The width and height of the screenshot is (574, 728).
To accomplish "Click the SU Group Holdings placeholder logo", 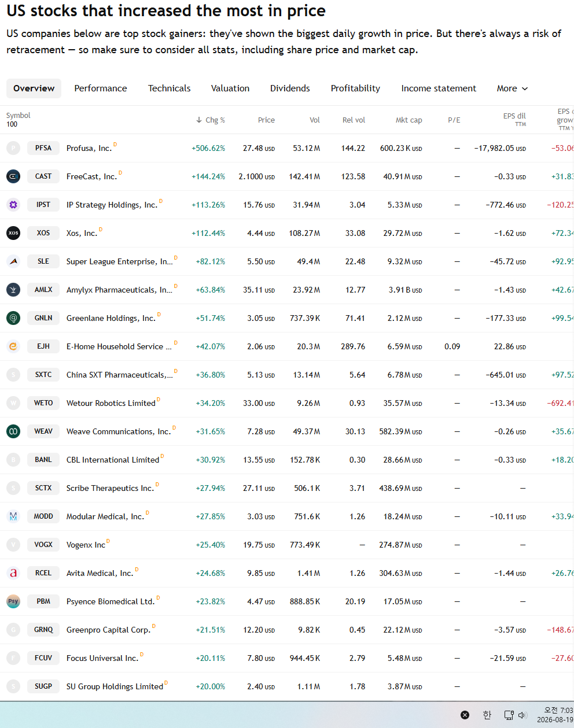I will coord(13,686).
